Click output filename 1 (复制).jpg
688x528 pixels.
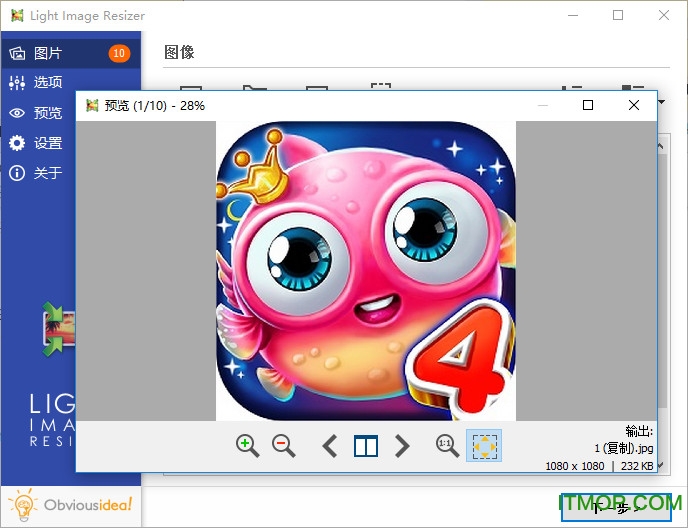624,448
